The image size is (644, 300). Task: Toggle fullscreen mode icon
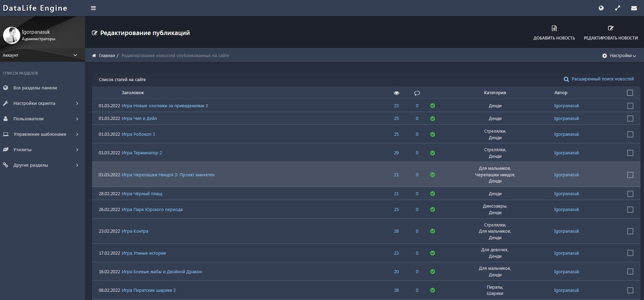click(x=618, y=8)
